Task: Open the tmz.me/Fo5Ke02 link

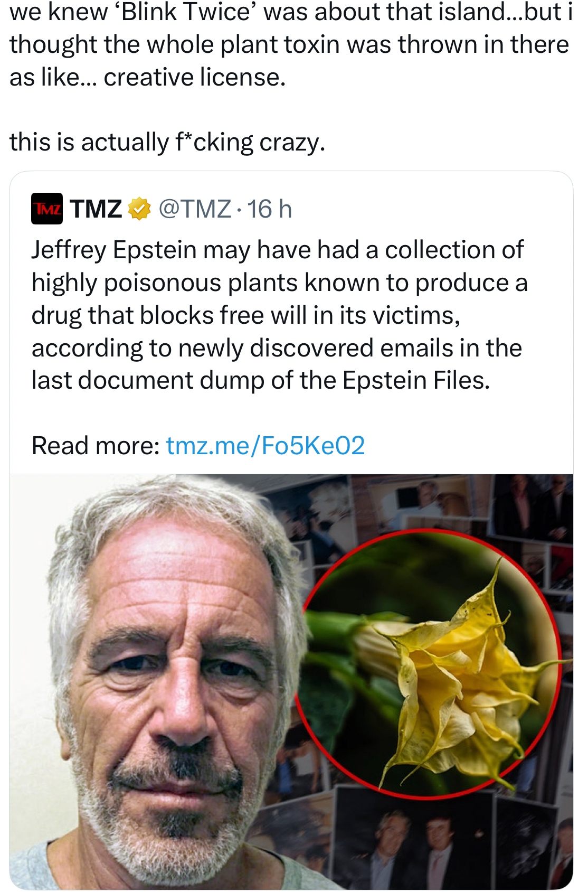Action: tap(265, 445)
